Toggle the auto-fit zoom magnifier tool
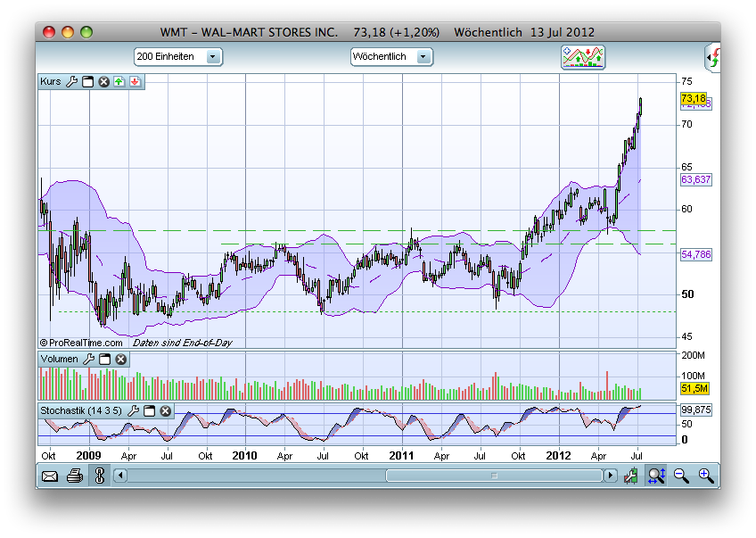 pyautogui.click(x=657, y=476)
